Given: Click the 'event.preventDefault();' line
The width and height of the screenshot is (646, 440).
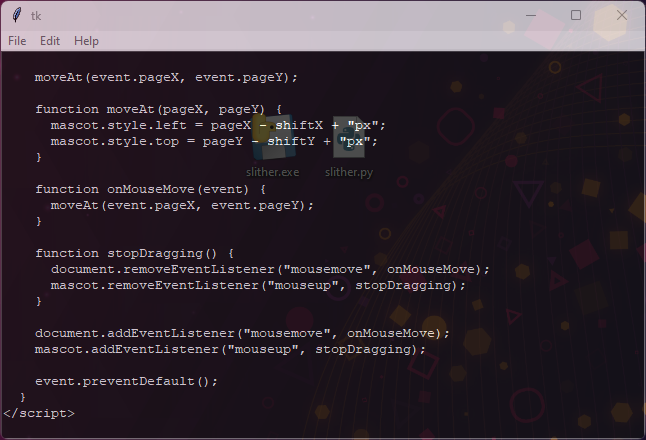Looking at the screenshot, I should click(x=126, y=381).
